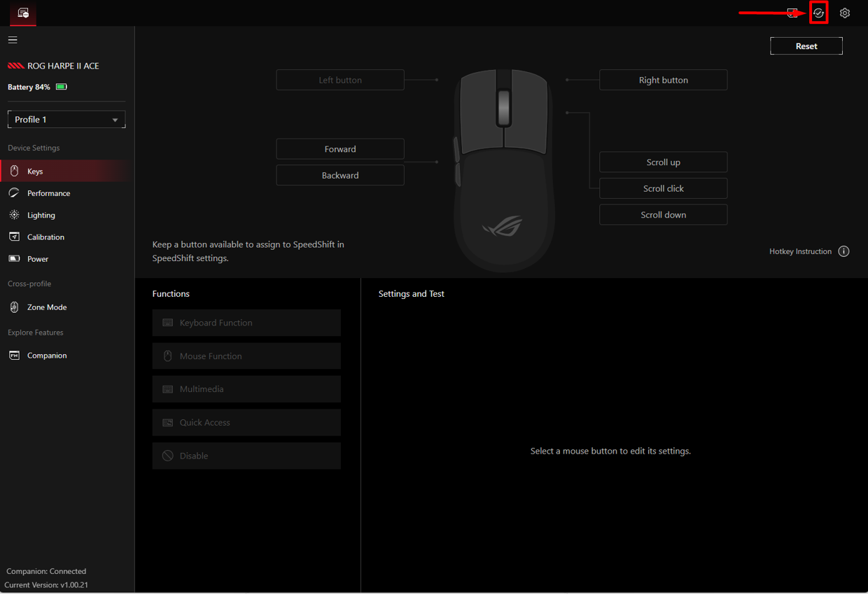The height and width of the screenshot is (595, 868).
Task: Select the Left button assignment
Action: [340, 80]
